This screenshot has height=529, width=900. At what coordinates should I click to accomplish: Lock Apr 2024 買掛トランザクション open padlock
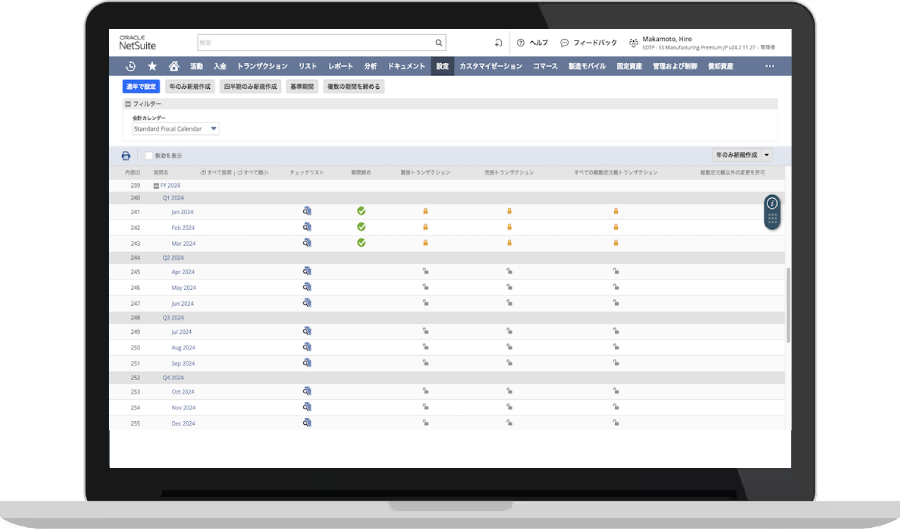[x=425, y=271]
